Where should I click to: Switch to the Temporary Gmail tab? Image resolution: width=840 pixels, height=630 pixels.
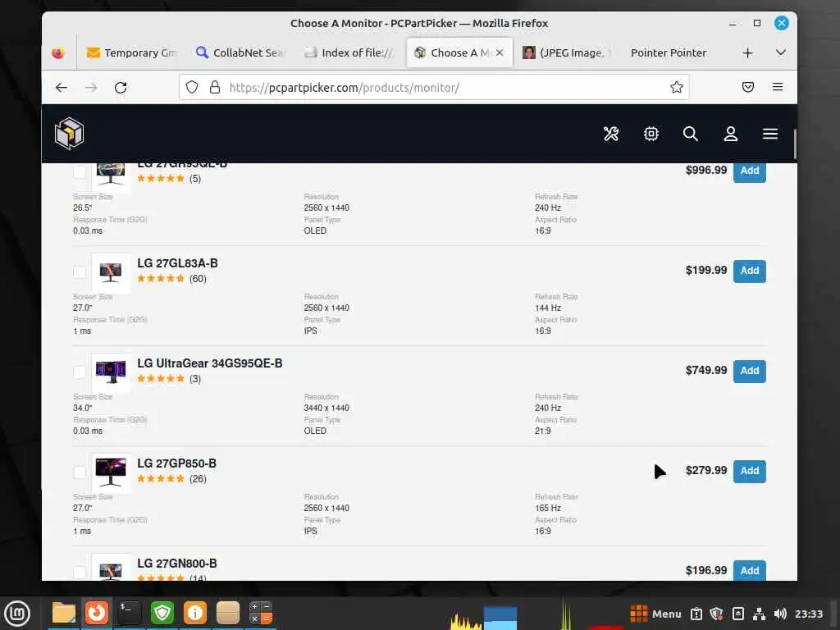tap(131, 52)
